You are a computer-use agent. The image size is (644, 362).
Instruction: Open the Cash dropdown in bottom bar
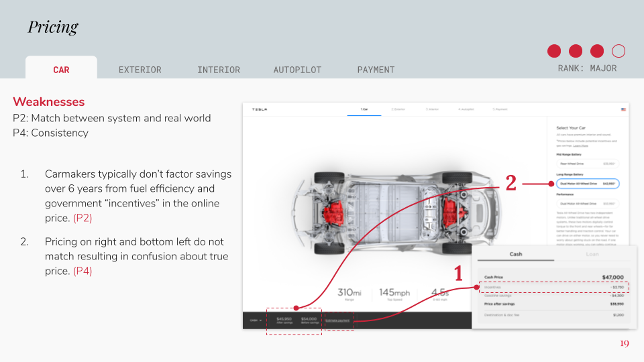coord(256,320)
